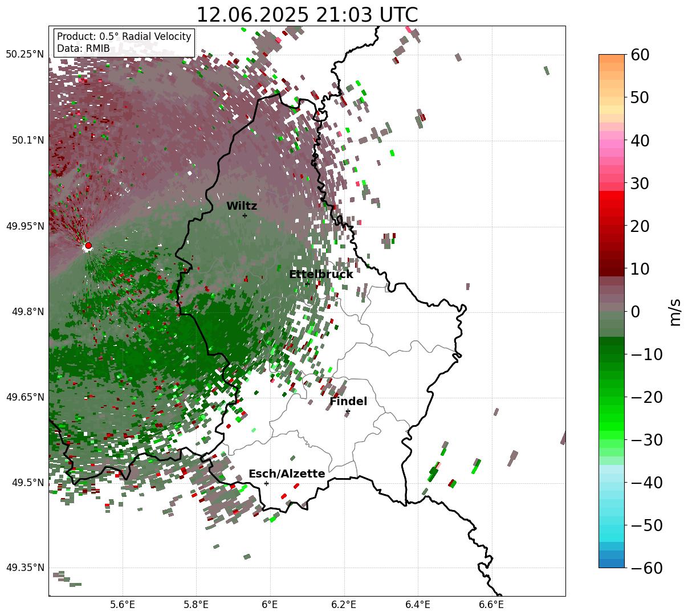Click the −50 tick label on colorbar

click(x=646, y=525)
